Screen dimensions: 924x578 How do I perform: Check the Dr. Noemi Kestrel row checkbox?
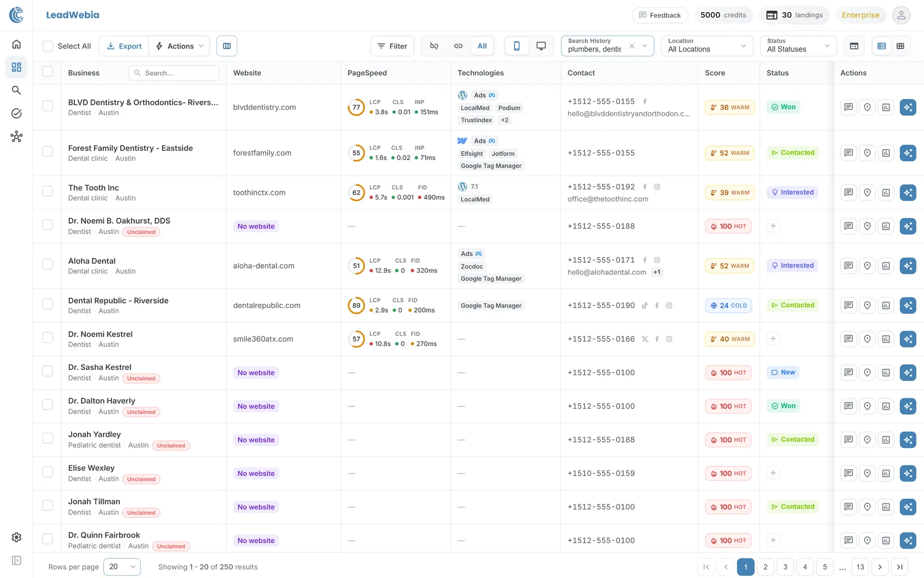pyautogui.click(x=48, y=338)
